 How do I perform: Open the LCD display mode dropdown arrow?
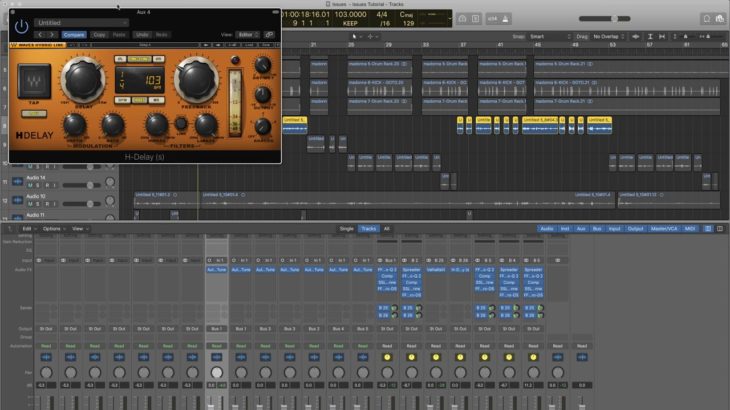point(449,19)
